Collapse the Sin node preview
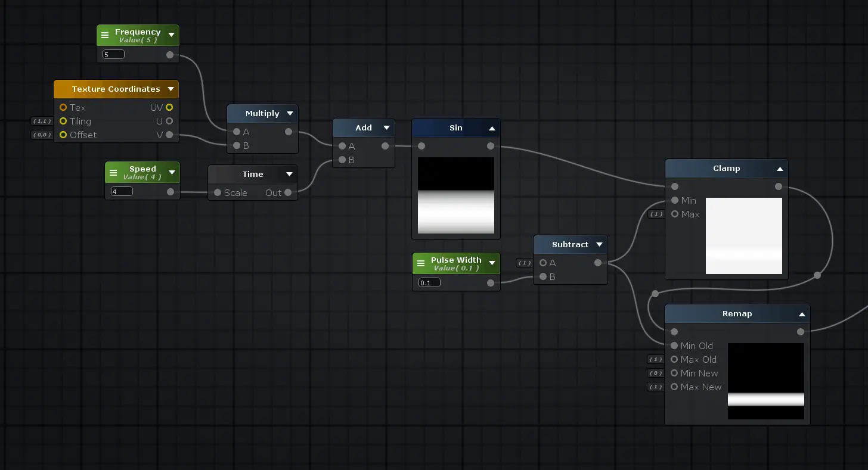This screenshot has height=470, width=868. point(492,128)
